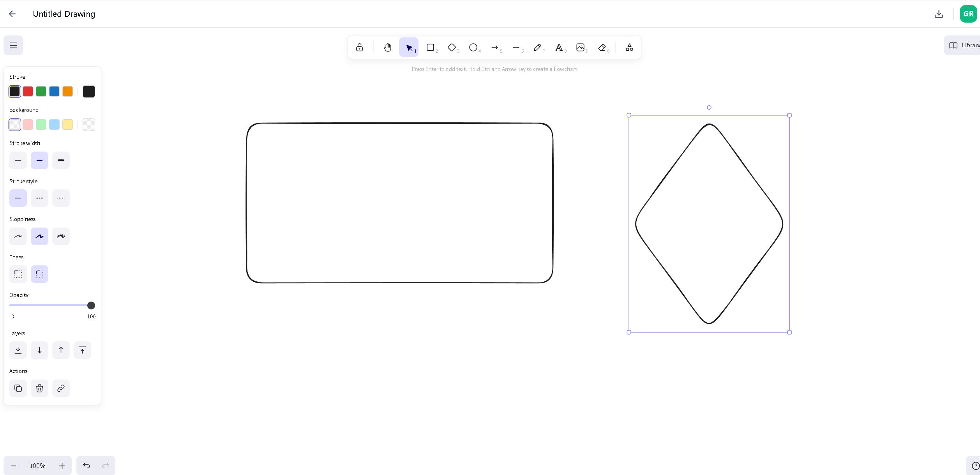Open the more shapes tools menu
The height and width of the screenshot is (475, 980).
pyautogui.click(x=629, y=48)
